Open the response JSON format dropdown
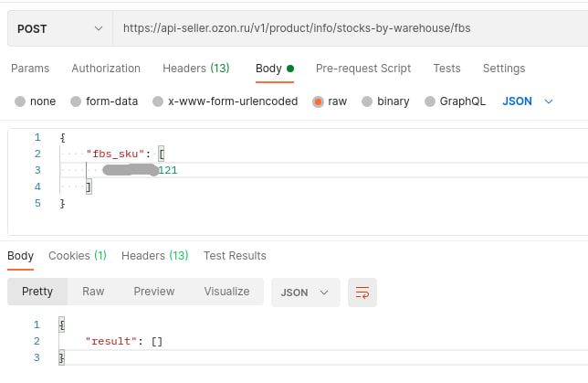 (305, 293)
